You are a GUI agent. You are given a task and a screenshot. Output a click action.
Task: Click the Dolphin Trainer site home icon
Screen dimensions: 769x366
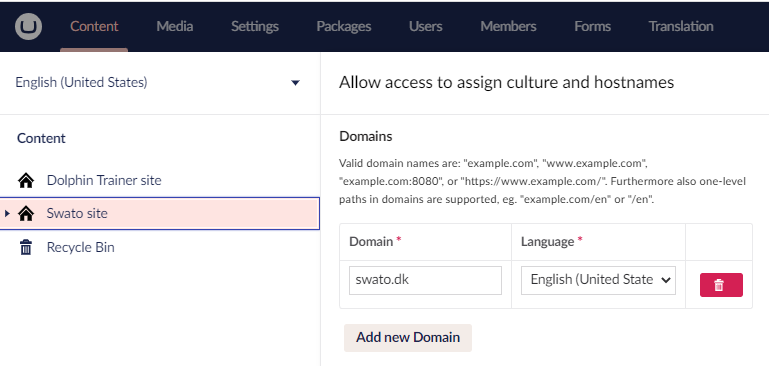(26, 181)
